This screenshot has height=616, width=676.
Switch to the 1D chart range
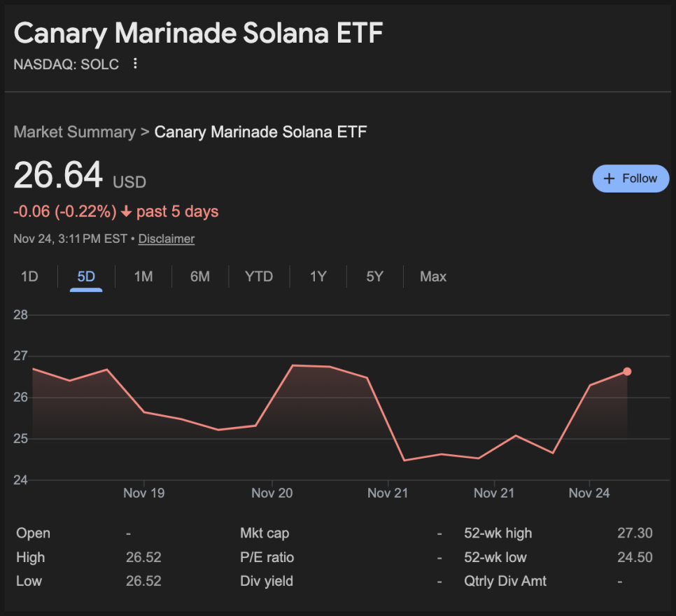point(29,276)
